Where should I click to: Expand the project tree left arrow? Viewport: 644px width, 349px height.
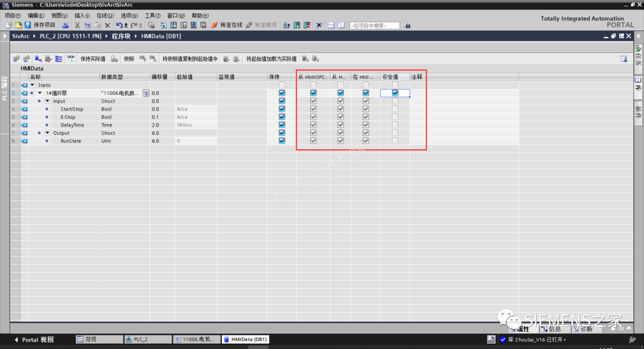point(5,36)
